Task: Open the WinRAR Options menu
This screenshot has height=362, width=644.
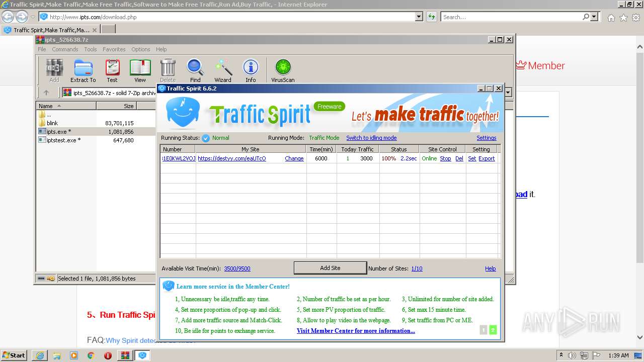Action: tap(141, 49)
